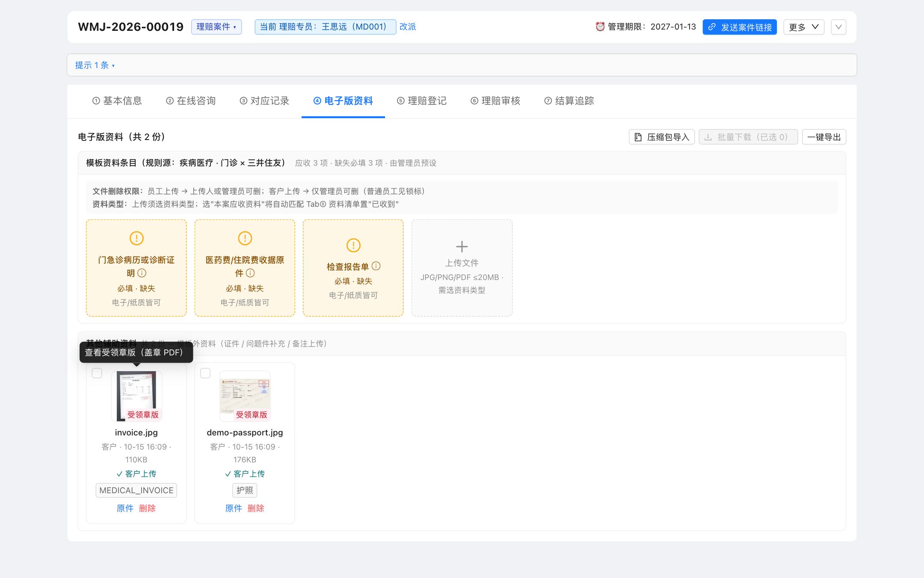This screenshot has width=924, height=578.
Task: Select checkbox for demo-passport.jpg
Action: click(205, 373)
